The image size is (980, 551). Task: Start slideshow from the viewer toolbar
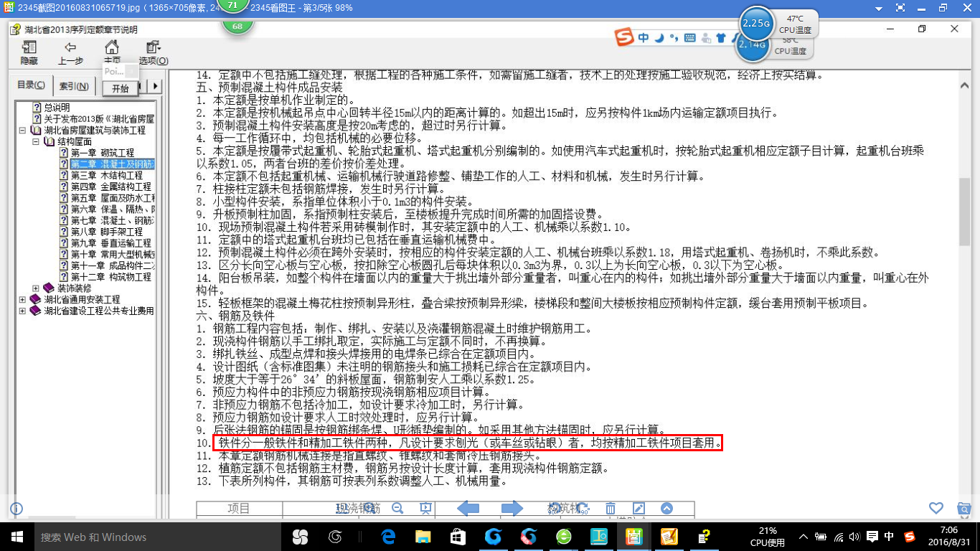pos(426,508)
